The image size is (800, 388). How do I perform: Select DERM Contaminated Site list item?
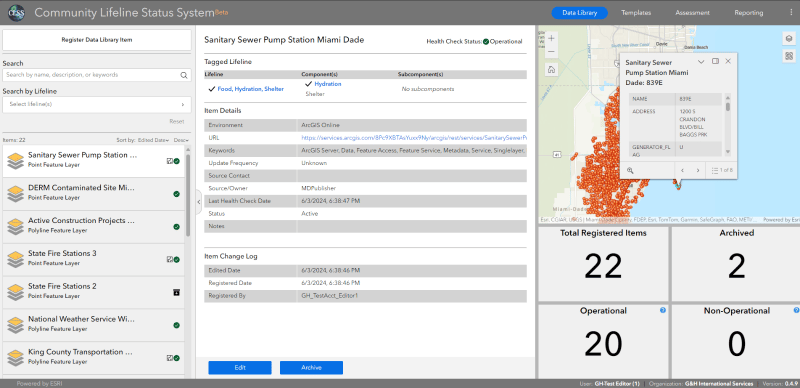(93, 193)
